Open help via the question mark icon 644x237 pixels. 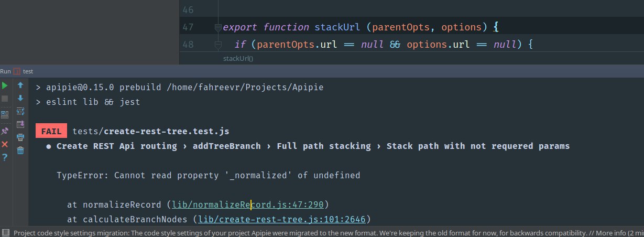pos(5,157)
